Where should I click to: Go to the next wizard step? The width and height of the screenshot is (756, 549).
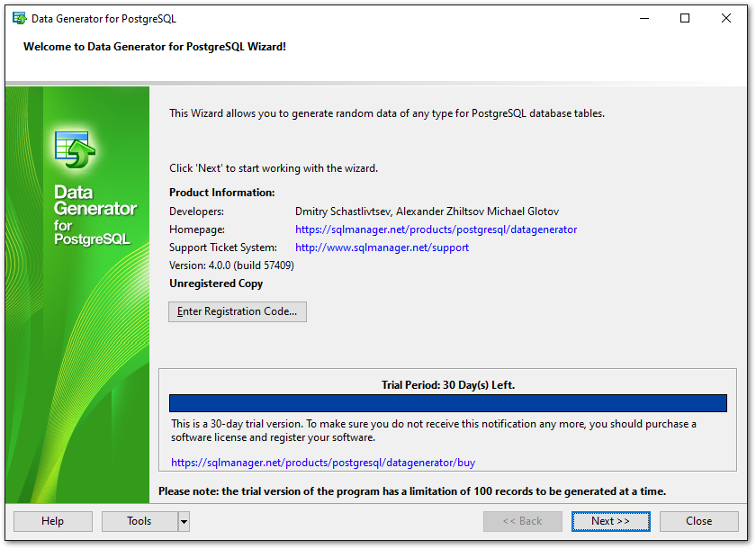610,521
